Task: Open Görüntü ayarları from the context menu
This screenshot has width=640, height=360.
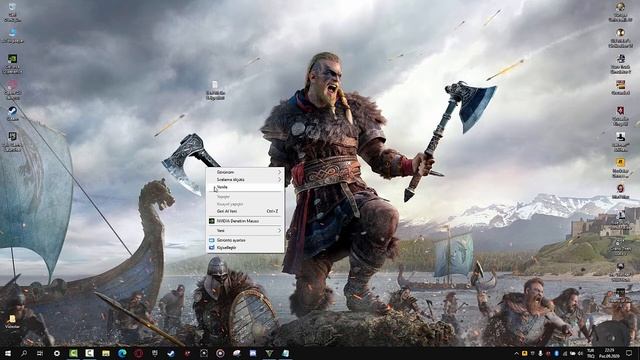Action: coord(244,240)
